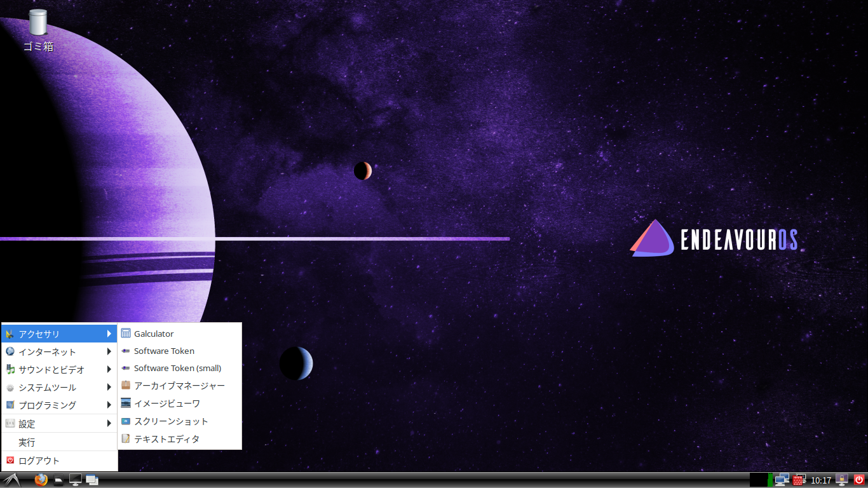
Task: Expand the サウンドとビデオ submenu
Action: click(x=59, y=369)
